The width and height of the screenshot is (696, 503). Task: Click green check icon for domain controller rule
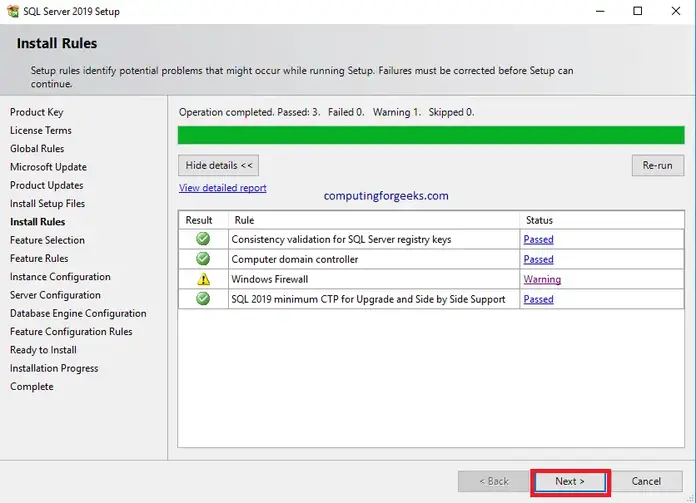tap(203, 260)
